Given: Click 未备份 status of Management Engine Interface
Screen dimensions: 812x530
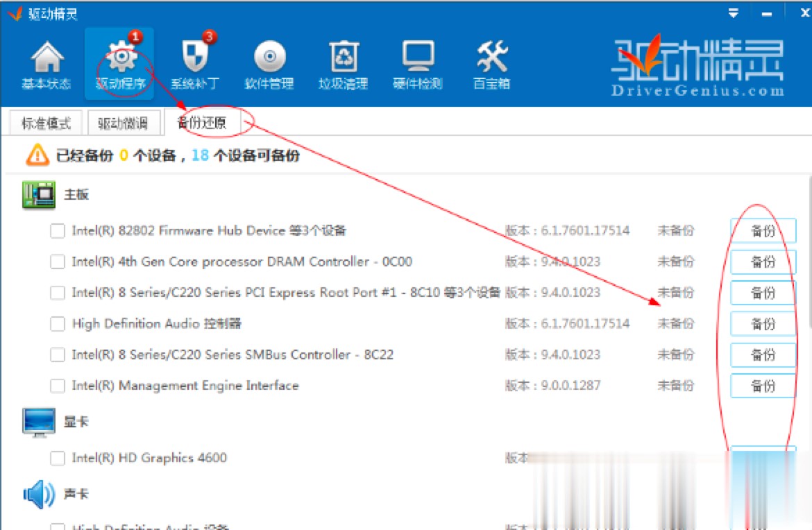Looking at the screenshot, I should (x=675, y=386).
